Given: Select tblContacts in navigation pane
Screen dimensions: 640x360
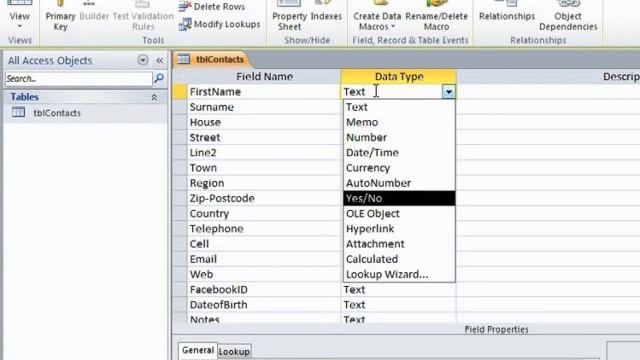Looking at the screenshot, I should coord(86,113).
